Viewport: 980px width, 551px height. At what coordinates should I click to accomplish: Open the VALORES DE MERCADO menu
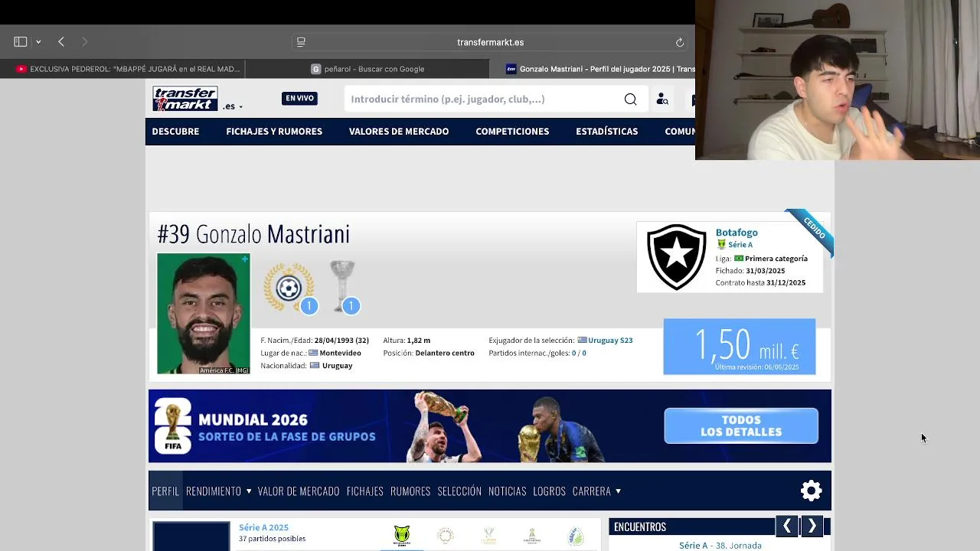[x=399, y=132]
